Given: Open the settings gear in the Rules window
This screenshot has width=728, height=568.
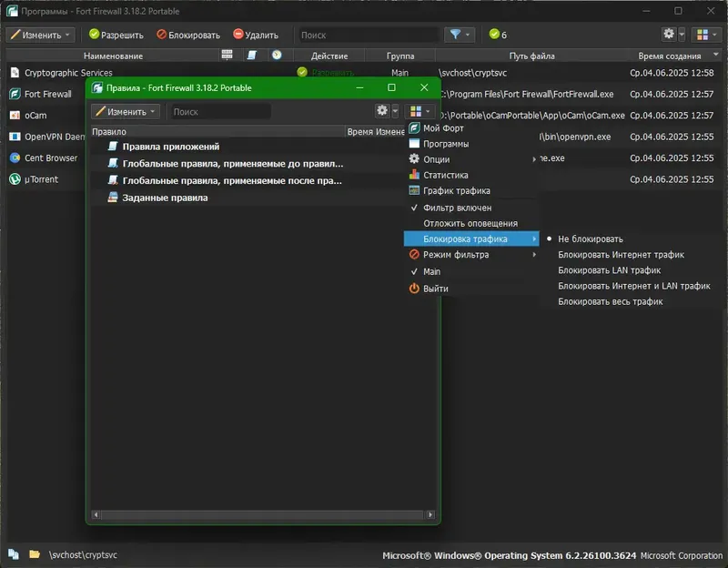Looking at the screenshot, I should pyautogui.click(x=381, y=110).
